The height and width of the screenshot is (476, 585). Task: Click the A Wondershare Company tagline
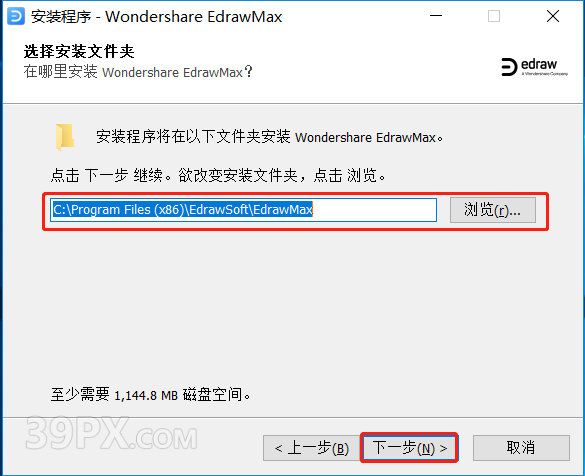tap(545, 74)
